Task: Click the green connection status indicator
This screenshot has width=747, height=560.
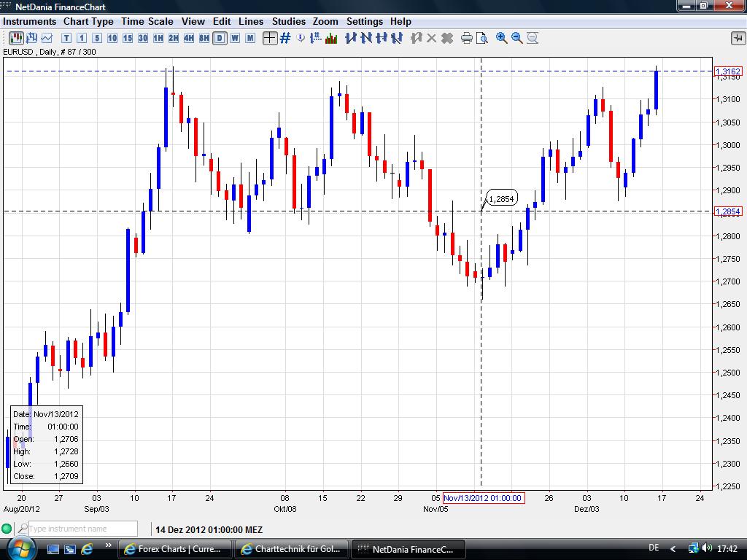Action: [7, 529]
